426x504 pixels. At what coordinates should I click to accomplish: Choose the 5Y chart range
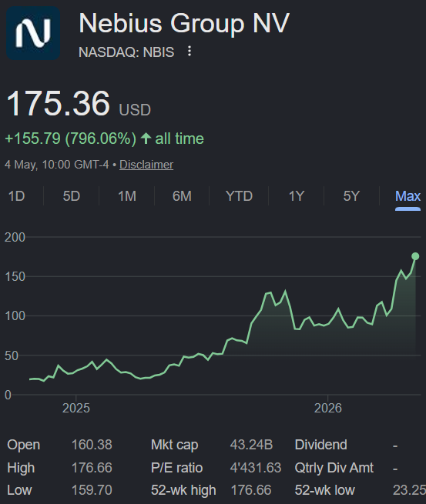[351, 196]
